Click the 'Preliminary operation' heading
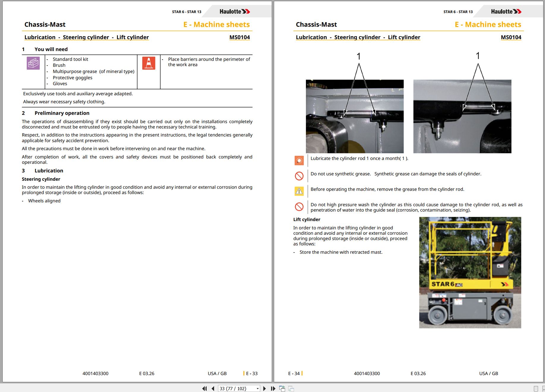The image size is (545, 392). [x=62, y=113]
